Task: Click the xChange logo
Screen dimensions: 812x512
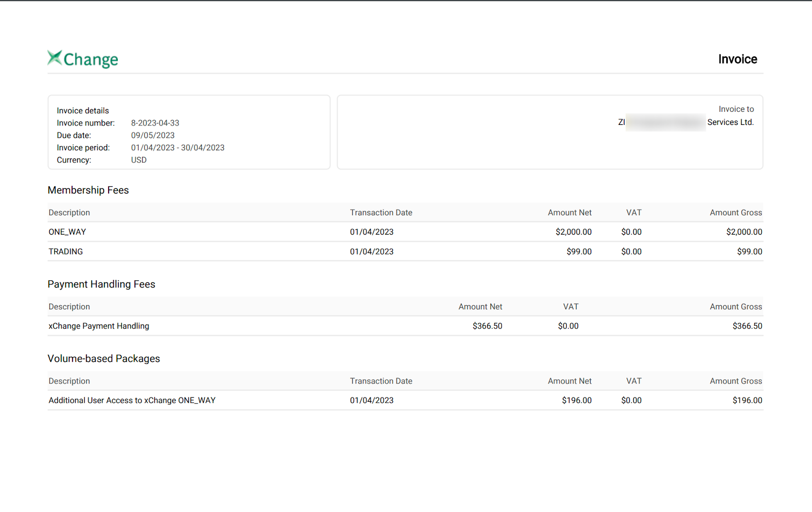Action: coord(83,59)
